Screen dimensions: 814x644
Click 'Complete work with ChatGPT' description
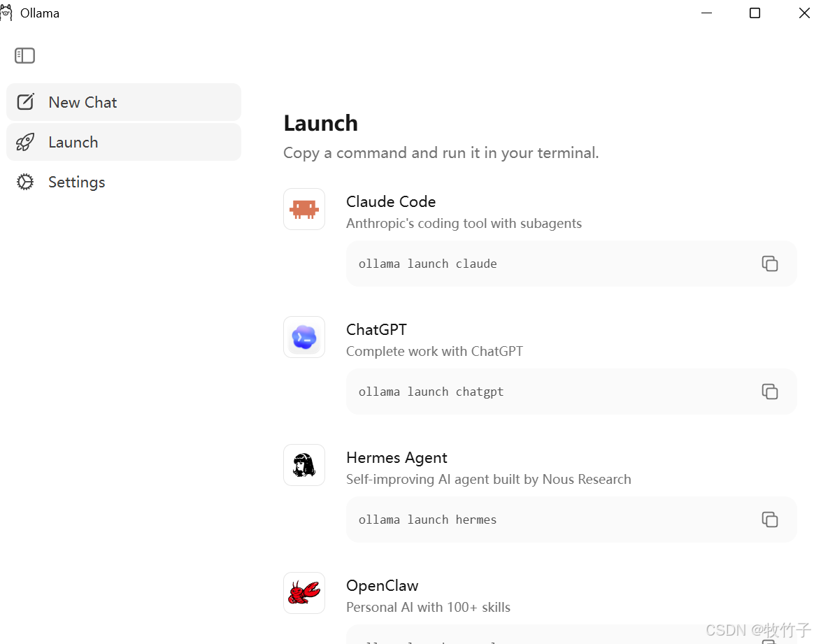pos(434,351)
